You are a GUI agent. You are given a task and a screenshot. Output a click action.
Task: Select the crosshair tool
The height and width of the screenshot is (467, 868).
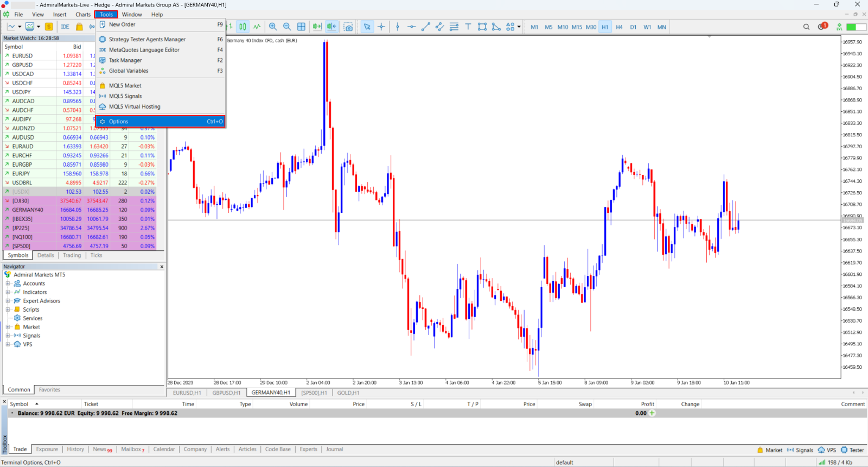coord(381,27)
